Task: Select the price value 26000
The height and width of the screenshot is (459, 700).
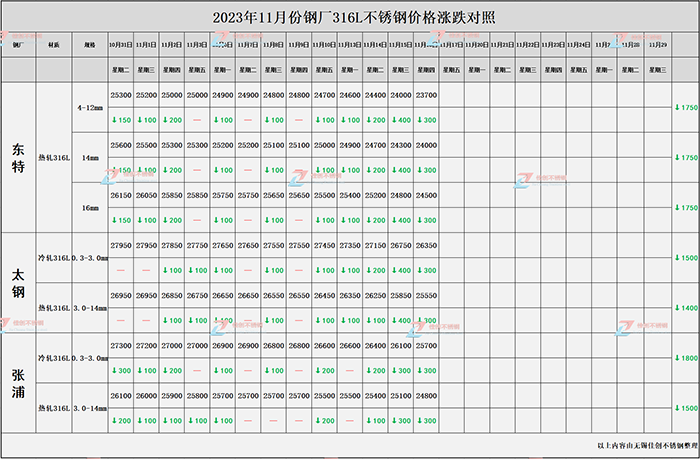Action: point(146,396)
